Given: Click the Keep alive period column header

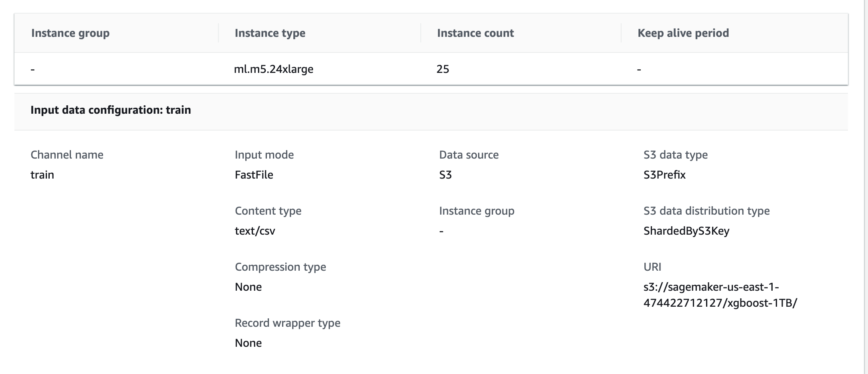Looking at the screenshot, I should click(683, 33).
